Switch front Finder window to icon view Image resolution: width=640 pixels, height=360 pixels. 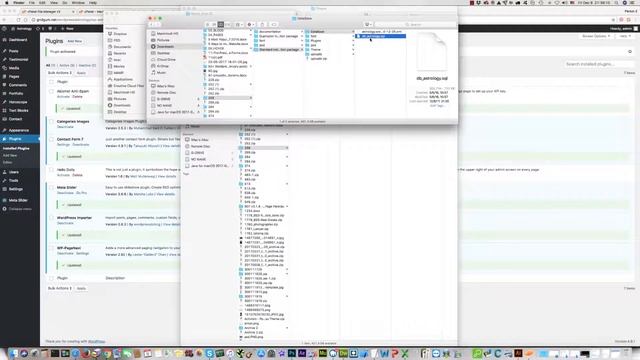pos(208,25)
